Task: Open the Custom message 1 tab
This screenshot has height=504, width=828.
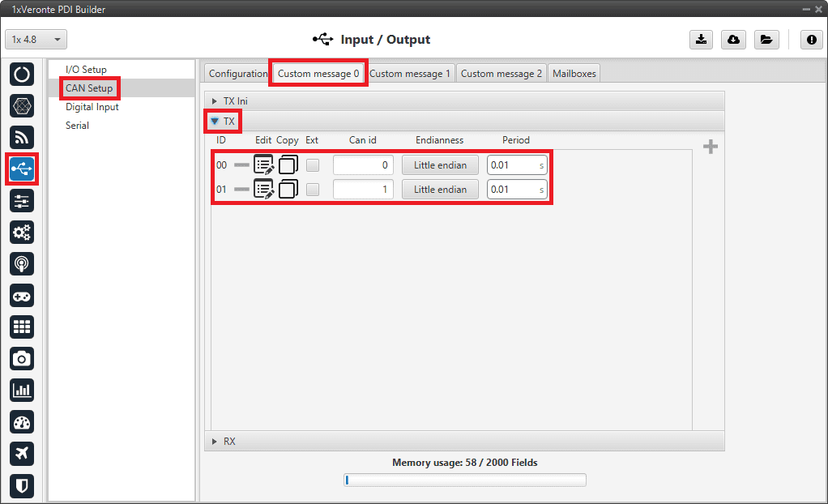Action: tap(410, 73)
